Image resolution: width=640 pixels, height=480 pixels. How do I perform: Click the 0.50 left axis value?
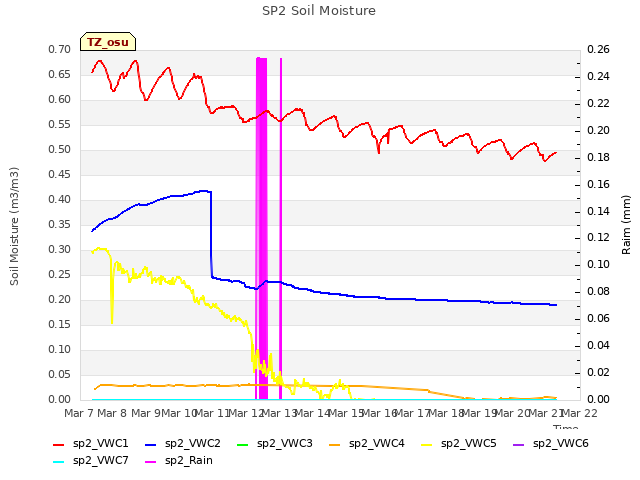(x=59, y=149)
